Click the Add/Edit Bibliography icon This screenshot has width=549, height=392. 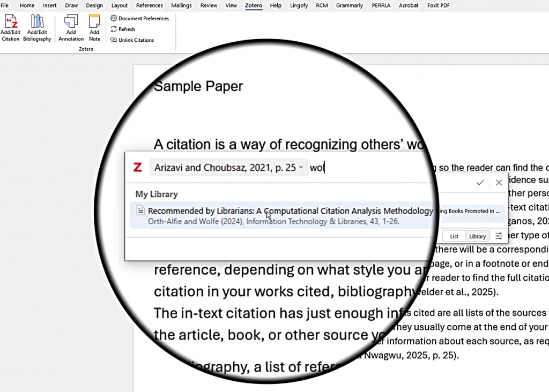coord(37,22)
